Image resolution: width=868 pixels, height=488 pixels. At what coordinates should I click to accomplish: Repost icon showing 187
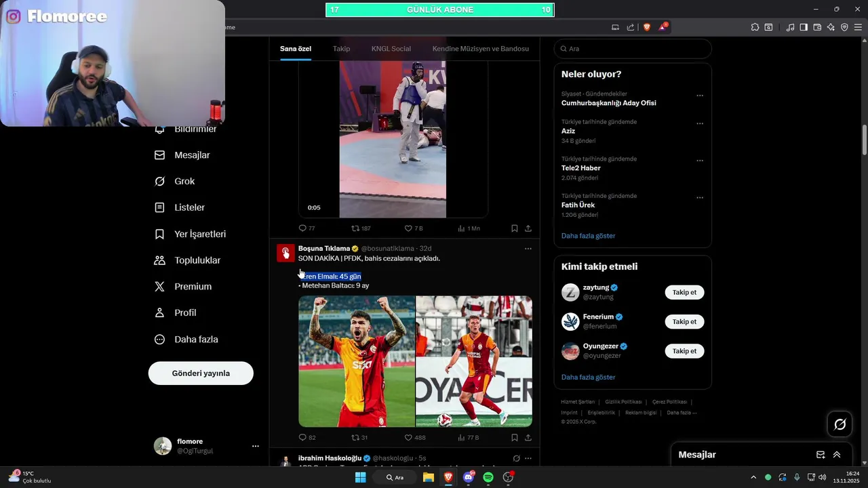(355, 228)
